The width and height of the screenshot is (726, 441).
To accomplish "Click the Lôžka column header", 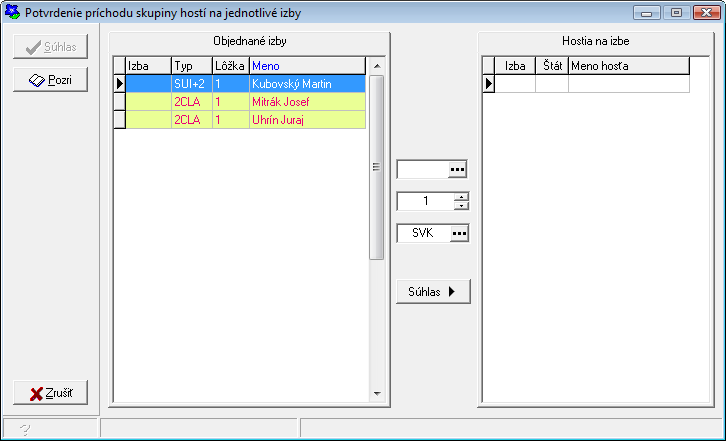I will click(230, 66).
